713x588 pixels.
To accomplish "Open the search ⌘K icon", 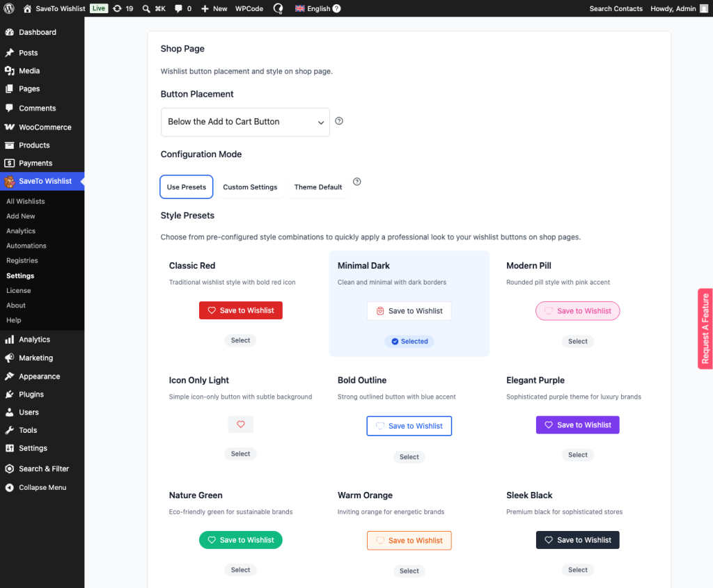I will coord(146,8).
